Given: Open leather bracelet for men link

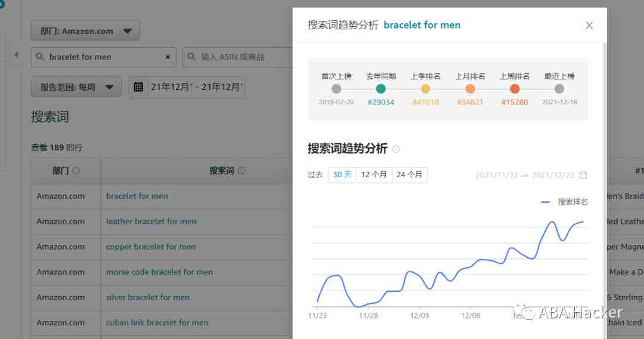Looking at the screenshot, I should point(151,221).
